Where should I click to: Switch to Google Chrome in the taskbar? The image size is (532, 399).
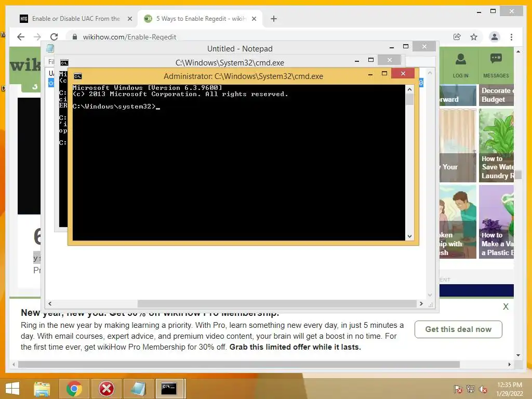click(74, 389)
